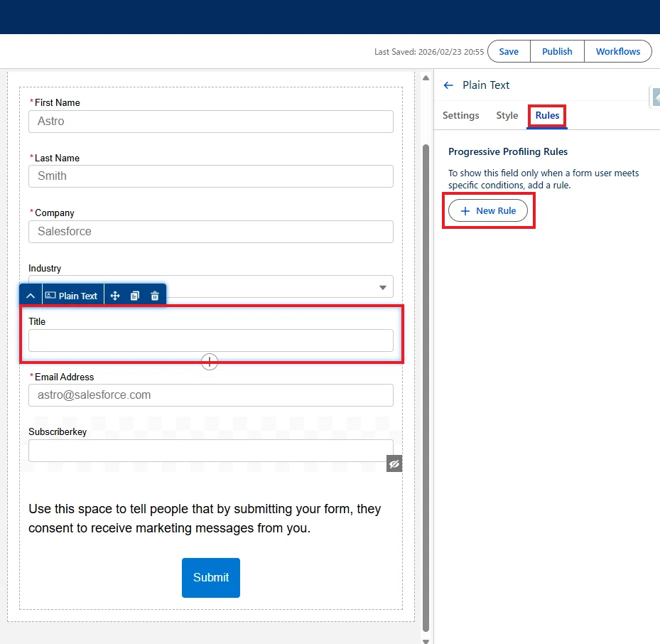This screenshot has width=660, height=644.
Task: Click the Title field label
Action: pyautogui.click(x=37, y=321)
